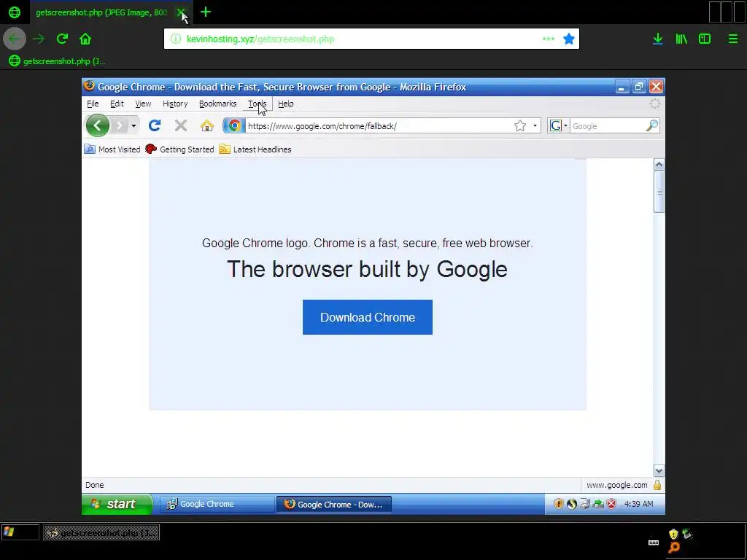Click the Windows flag icon in outer bottom taskbar
747x560 pixels.
9,532
